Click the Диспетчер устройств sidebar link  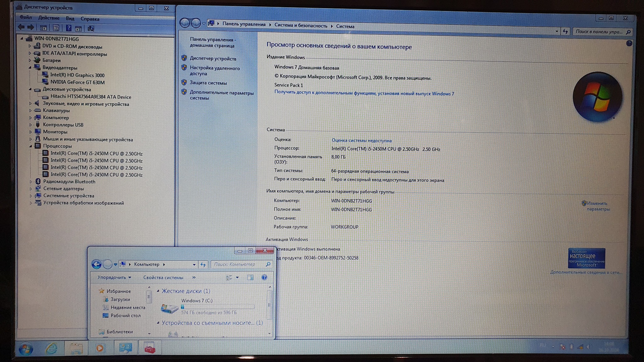(213, 59)
